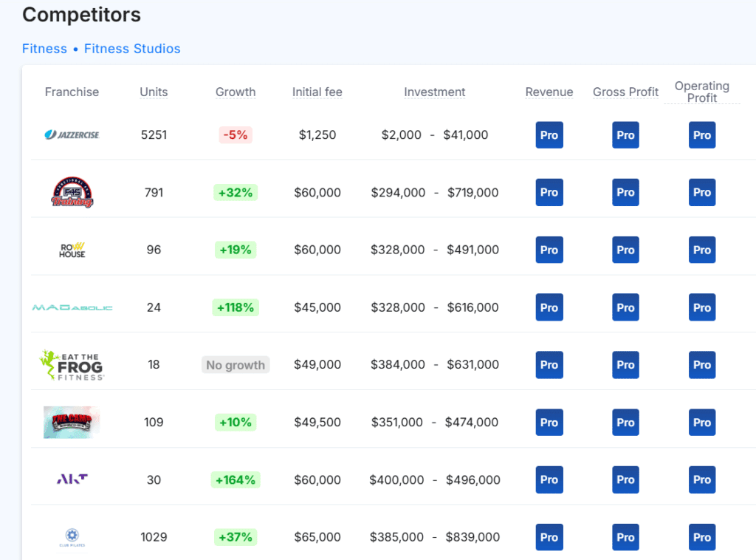Open the Jazzercise franchise logo
The width and height of the screenshot is (756, 560).
[x=72, y=134]
